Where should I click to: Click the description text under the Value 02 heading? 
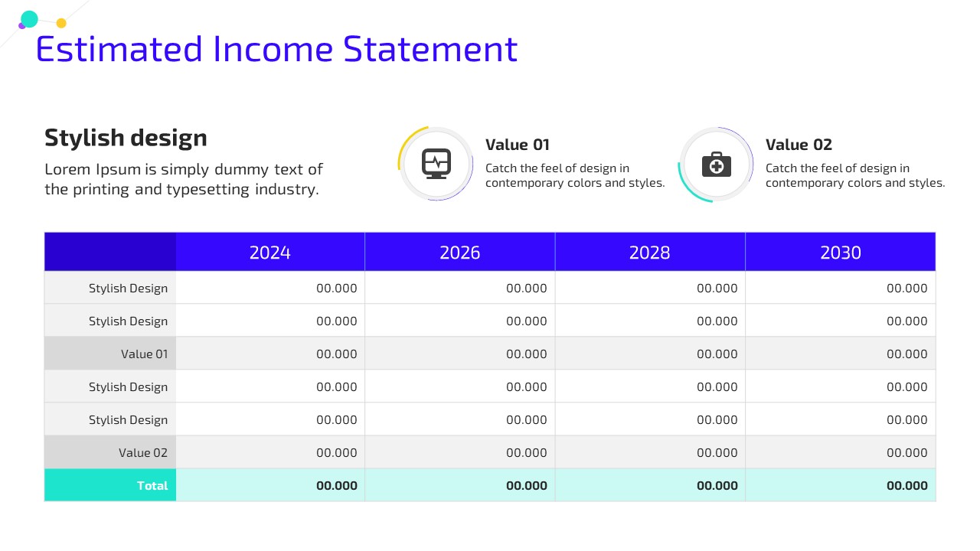click(x=855, y=175)
